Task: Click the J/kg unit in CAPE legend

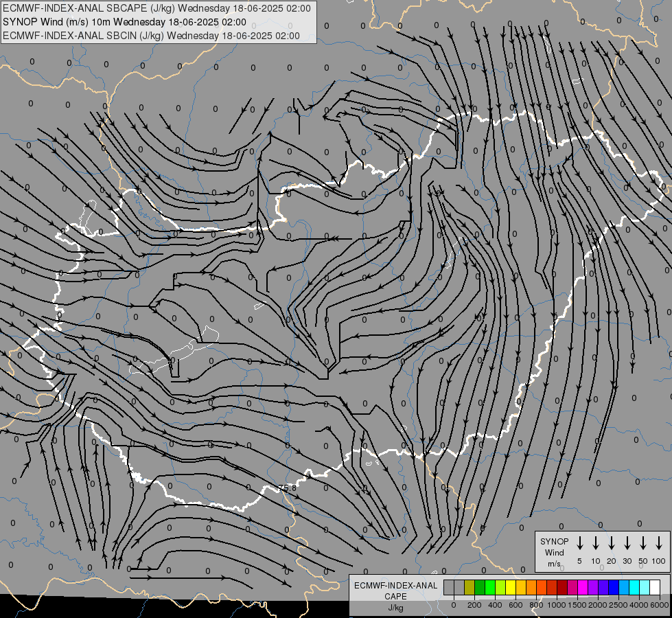Action: pyautogui.click(x=395, y=608)
